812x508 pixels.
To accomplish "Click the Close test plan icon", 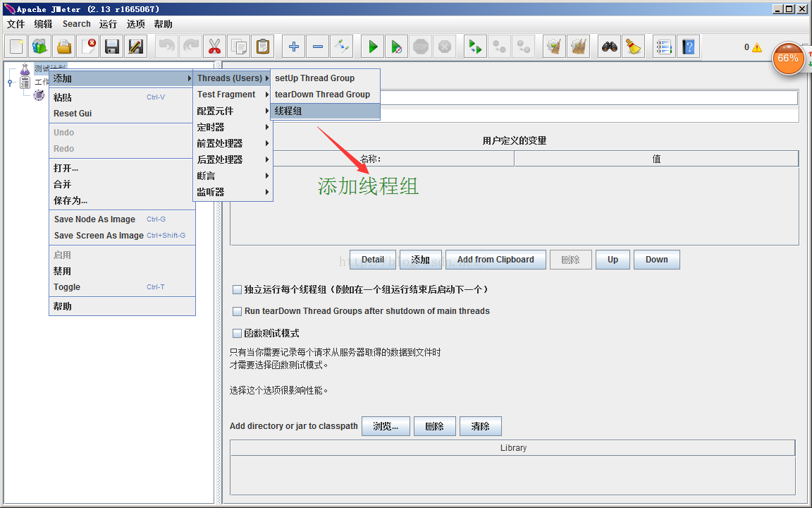I will pos(88,47).
